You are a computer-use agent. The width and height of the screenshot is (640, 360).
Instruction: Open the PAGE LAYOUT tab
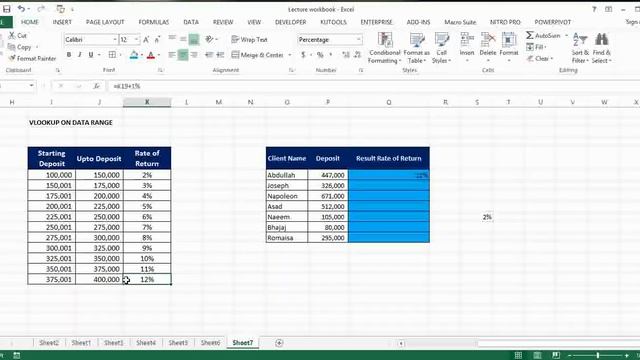pos(105,22)
